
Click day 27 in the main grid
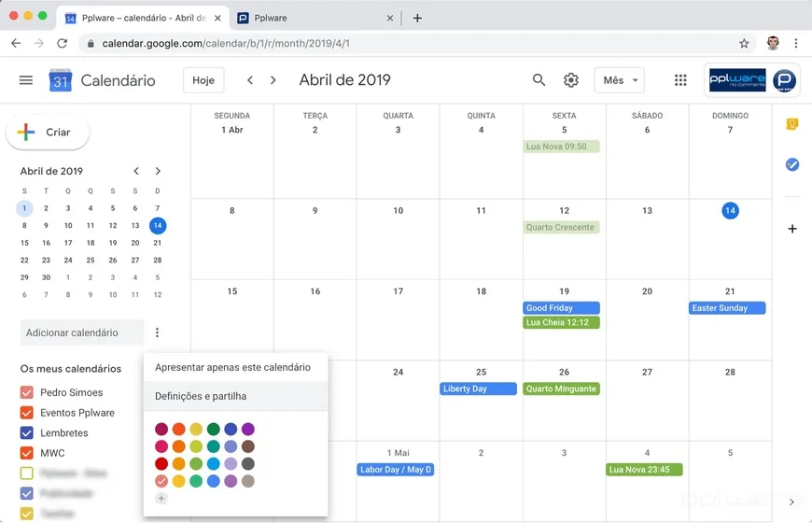(647, 372)
